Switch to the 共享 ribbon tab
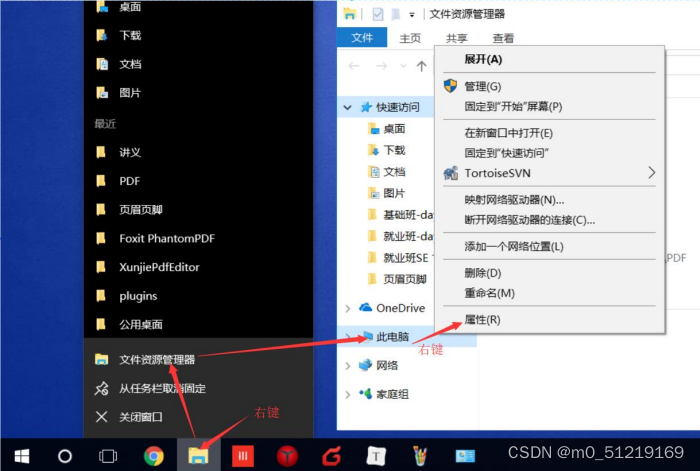700x471 pixels. point(456,38)
